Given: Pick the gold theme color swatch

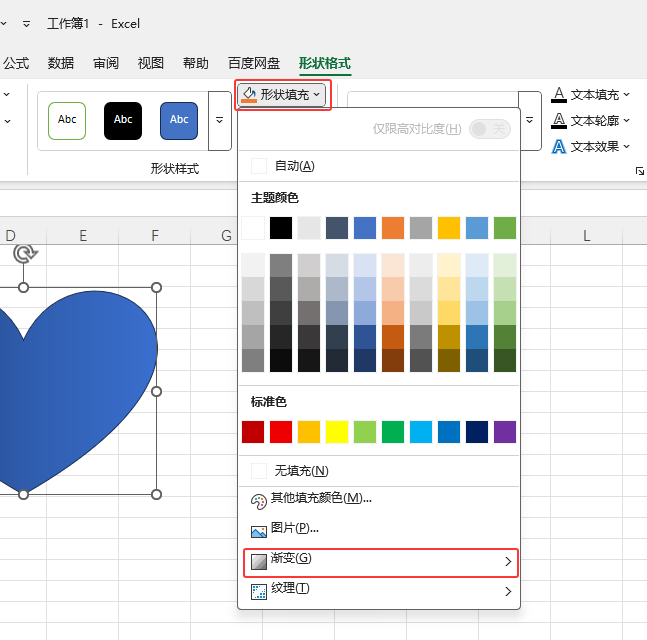Looking at the screenshot, I should coord(449,228).
